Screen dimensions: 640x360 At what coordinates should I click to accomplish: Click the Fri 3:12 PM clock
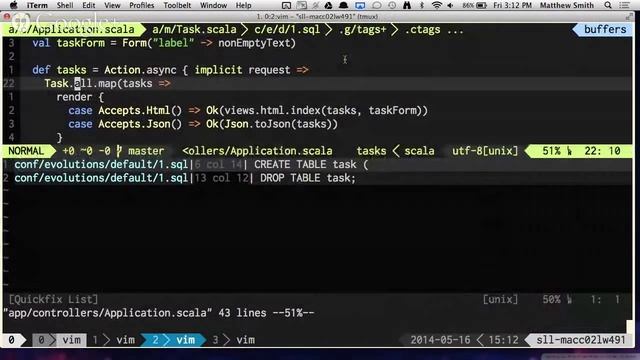click(513, 5)
